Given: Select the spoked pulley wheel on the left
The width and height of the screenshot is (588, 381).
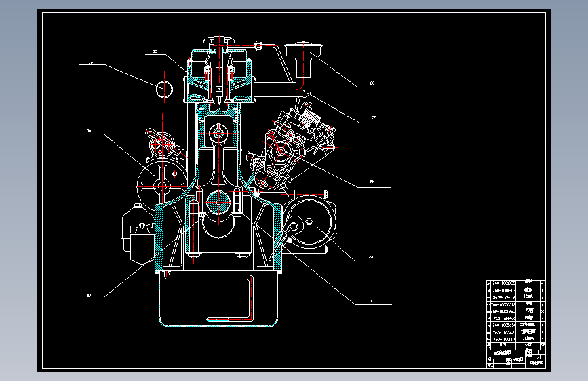Looking at the screenshot, I should coord(162,186).
